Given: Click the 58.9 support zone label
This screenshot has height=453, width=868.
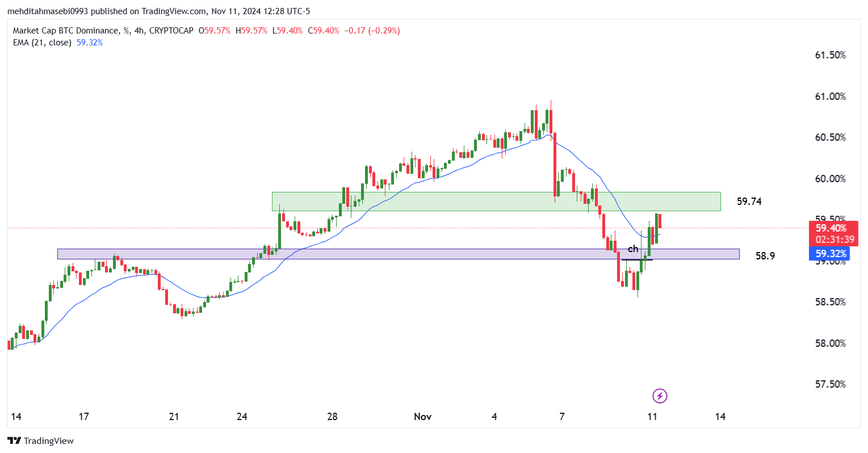Looking at the screenshot, I should [x=765, y=256].
